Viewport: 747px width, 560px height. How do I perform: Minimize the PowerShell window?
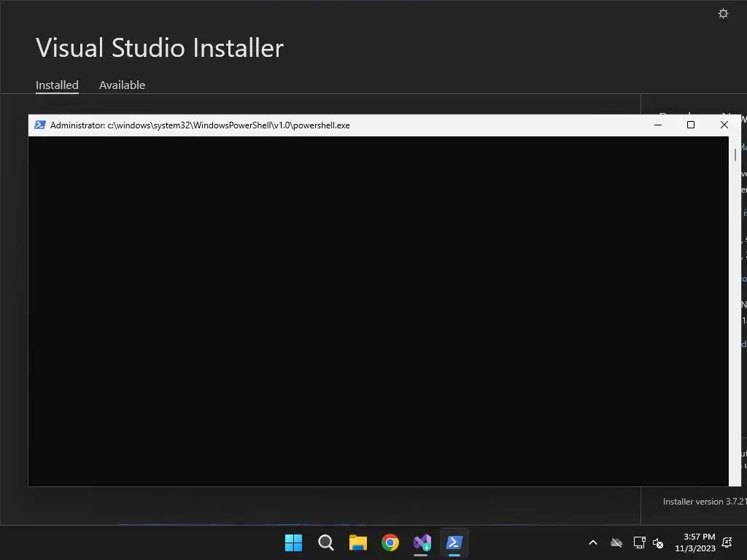coord(658,125)
